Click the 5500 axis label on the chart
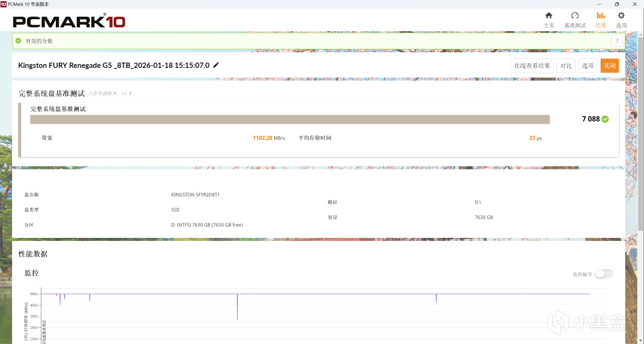The width and height of the screenshot is (644, 344). (x=34, y=294)
